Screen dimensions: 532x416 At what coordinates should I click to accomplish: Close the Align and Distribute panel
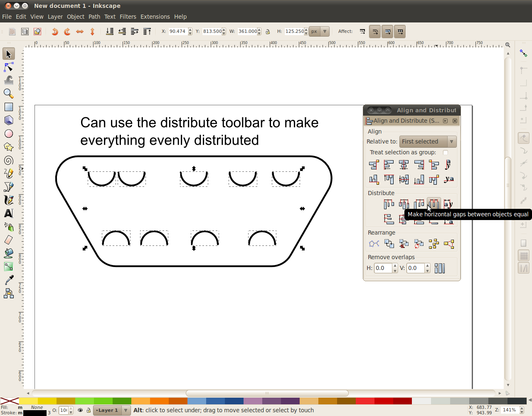tap(455, 121)
